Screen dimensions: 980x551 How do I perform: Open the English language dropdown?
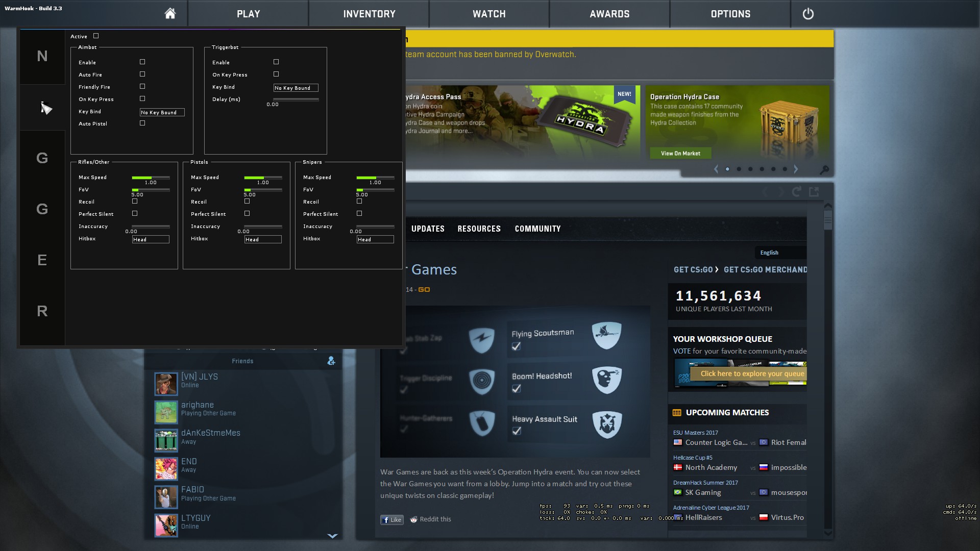click(781, 253)
